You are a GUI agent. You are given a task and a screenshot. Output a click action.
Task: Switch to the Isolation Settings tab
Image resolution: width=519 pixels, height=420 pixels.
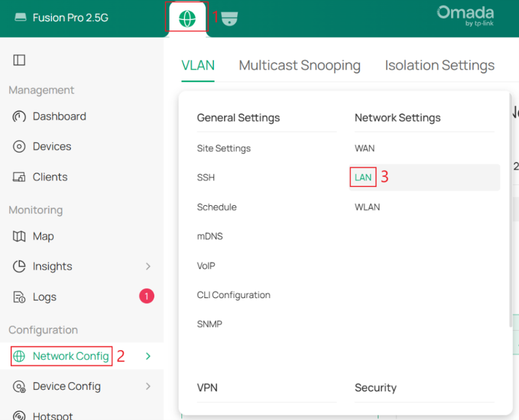click(x=440, y=65)
